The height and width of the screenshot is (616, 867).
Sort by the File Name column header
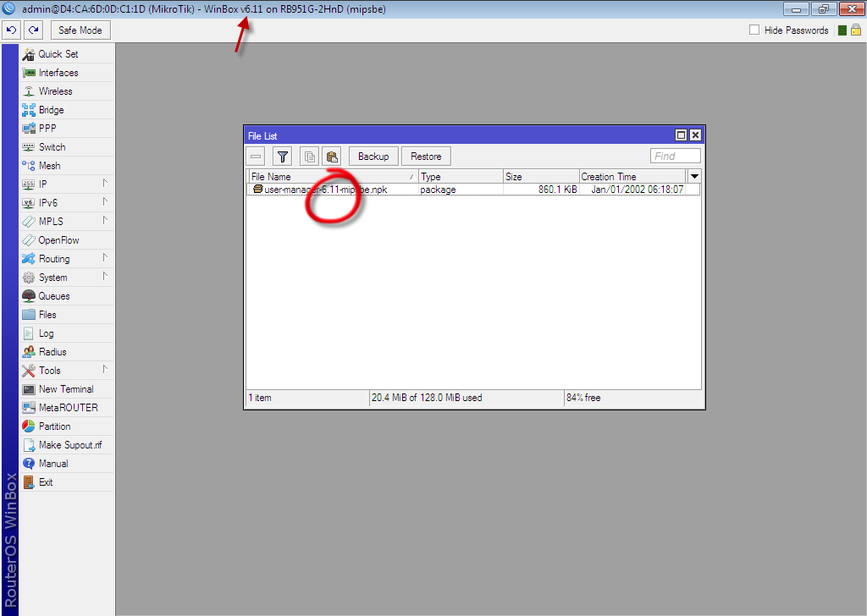[334, 177]
